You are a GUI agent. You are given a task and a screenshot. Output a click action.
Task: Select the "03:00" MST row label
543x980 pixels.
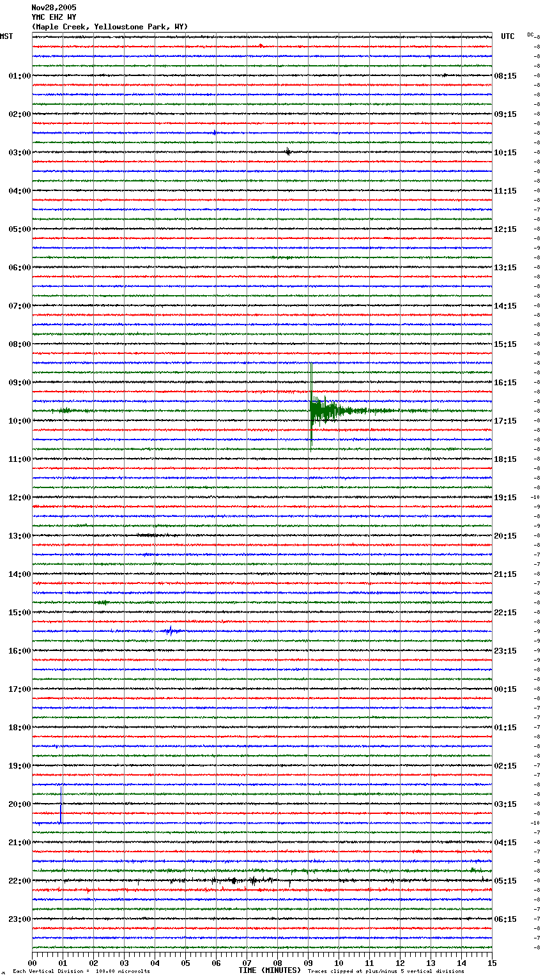pos(20,153)
